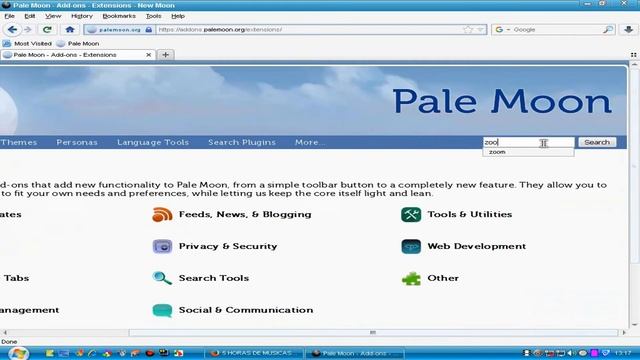Click the Search button beside add-on search
This screenshot has height=360, width=640.
pos(597,142)
